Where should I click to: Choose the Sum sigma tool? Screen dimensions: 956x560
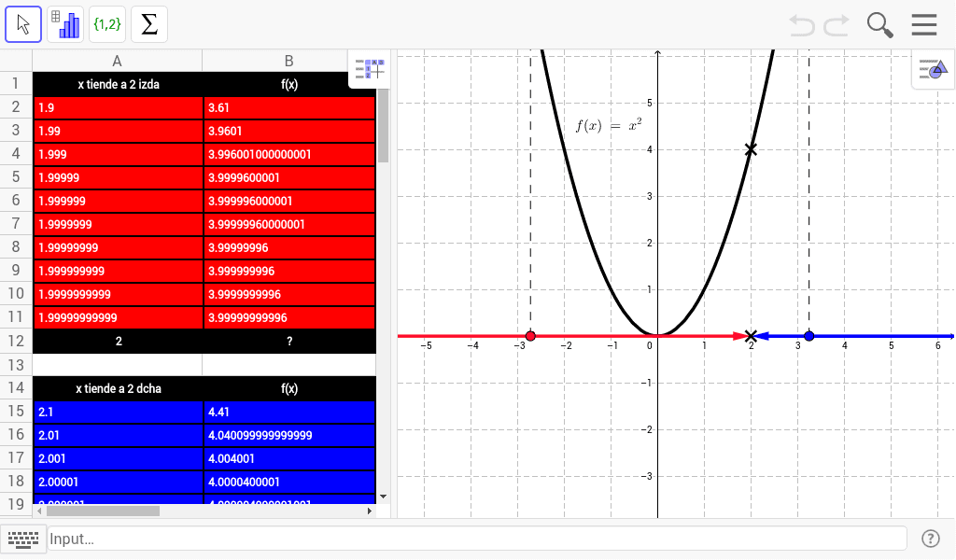149,24
